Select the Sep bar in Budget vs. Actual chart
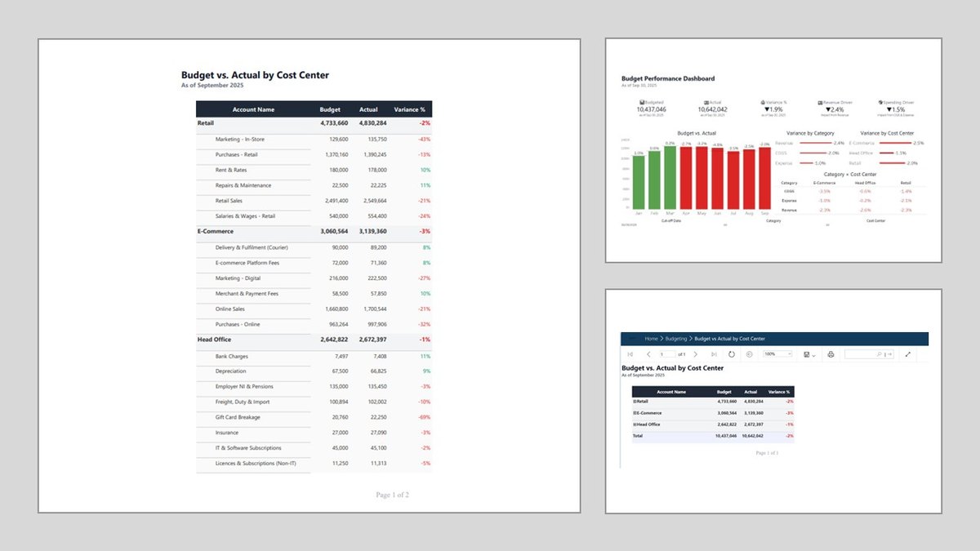This screenshot has width=980, height=551. pyautogui.click(x=764, y=178)
